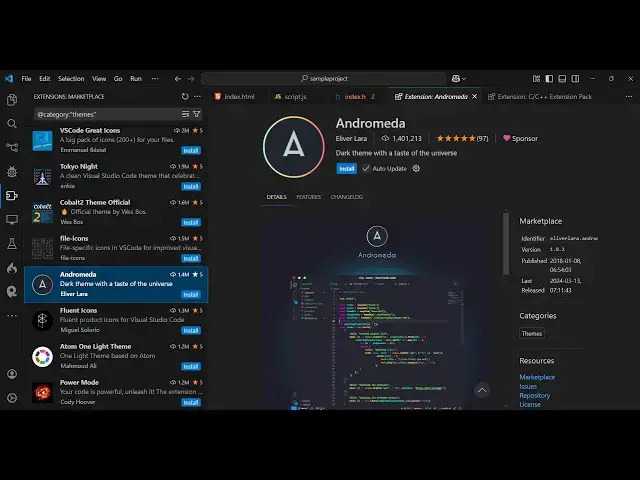The width and height of the screenshot is (640, 480).
Task: Open the Eliver Lara publisher link
Action: (x=351, y=138)
